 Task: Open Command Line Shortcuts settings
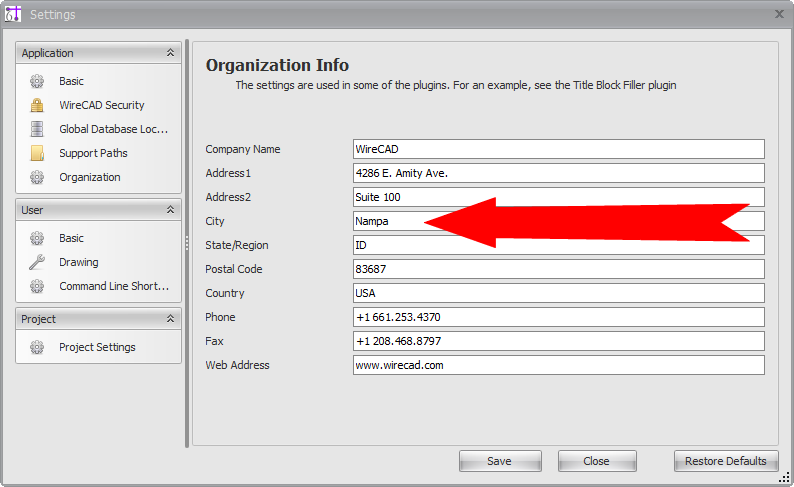114,286
